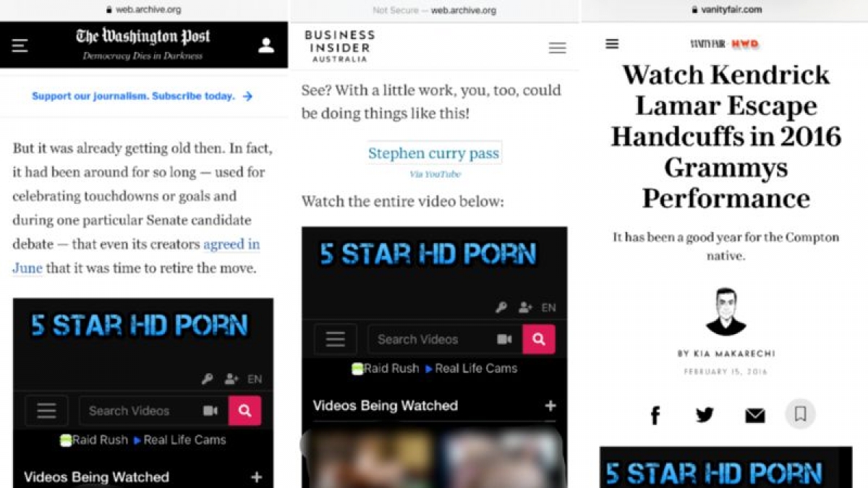Open Vanity Fair hamburger menu
This screenshot has width=868, height=488.
(x=612, y=44)
